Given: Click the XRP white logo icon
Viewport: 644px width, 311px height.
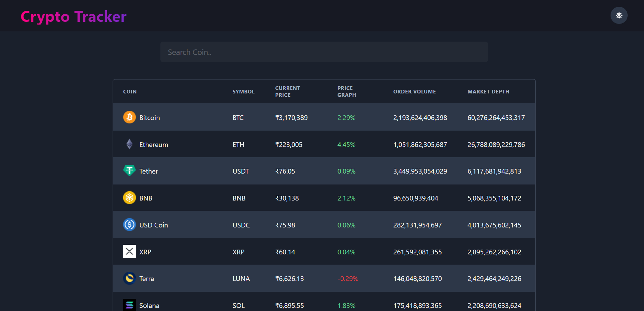Looking at the screenshot, I should point(129,252).
